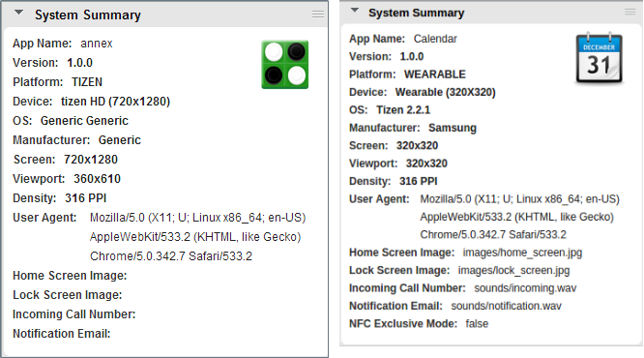Collapse the annex System Summary panel triangle
The image size is (644, 358).
tap(19, 13)
